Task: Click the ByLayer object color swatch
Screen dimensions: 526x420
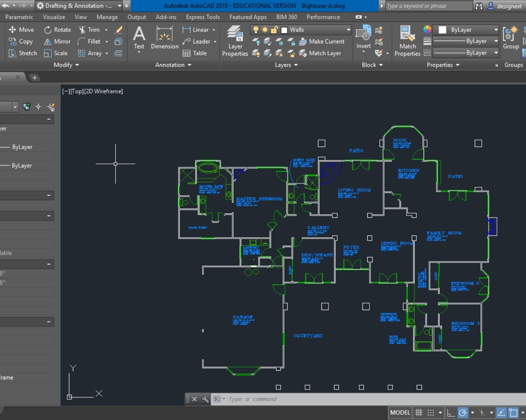Action: 443,30
